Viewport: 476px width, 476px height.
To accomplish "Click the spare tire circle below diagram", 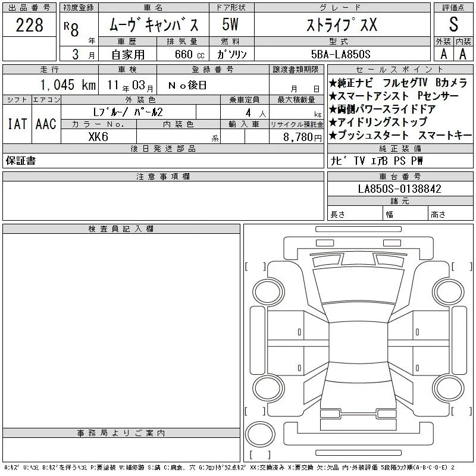I will pos(260,434).
